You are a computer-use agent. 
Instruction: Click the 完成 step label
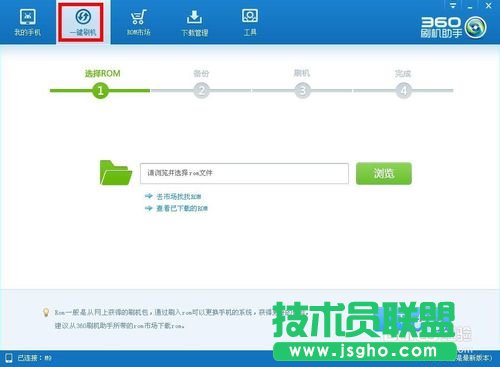click(403, 73)
